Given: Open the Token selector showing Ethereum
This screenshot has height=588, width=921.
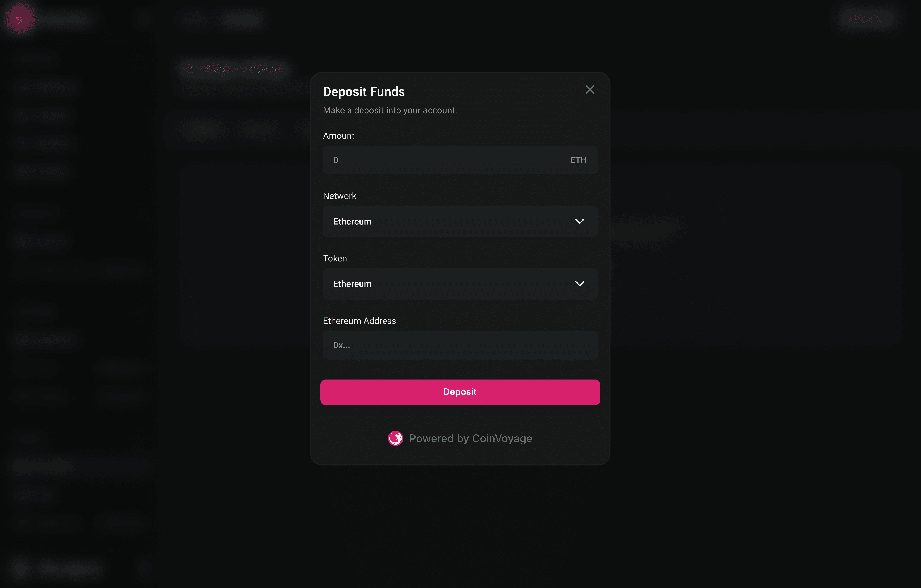Looking at the screenshot, I should pyautogui.click(x=460, y=284).
